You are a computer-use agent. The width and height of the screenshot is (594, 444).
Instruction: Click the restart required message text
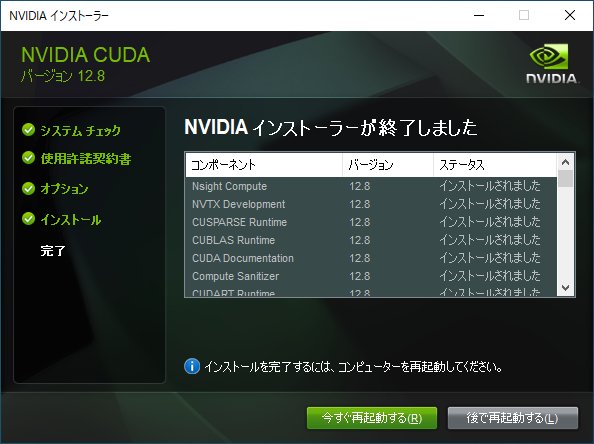[354, 367]
